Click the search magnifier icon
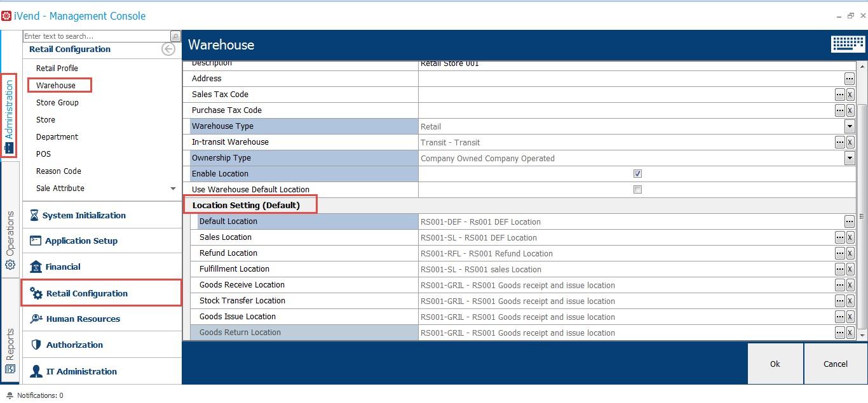Image resolution: width=868 pixels, height=403 pixels. click(x=175, y=36)
